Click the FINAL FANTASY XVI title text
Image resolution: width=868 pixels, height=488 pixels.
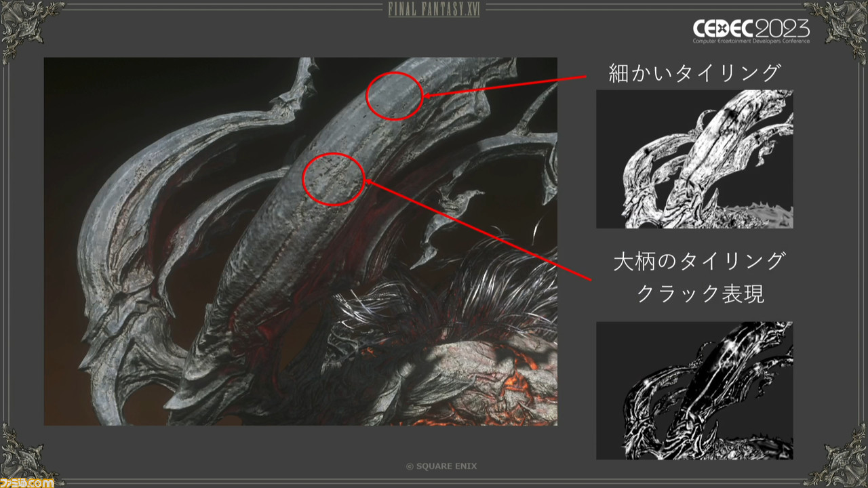click(433, 9)
